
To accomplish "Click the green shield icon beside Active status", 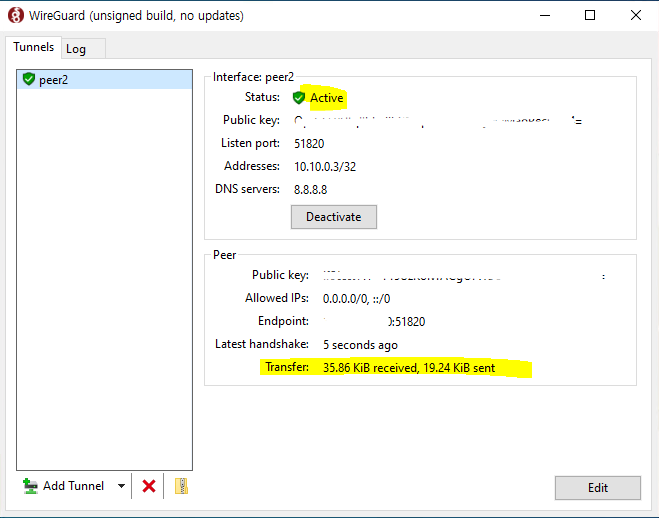I will (299, 97).
